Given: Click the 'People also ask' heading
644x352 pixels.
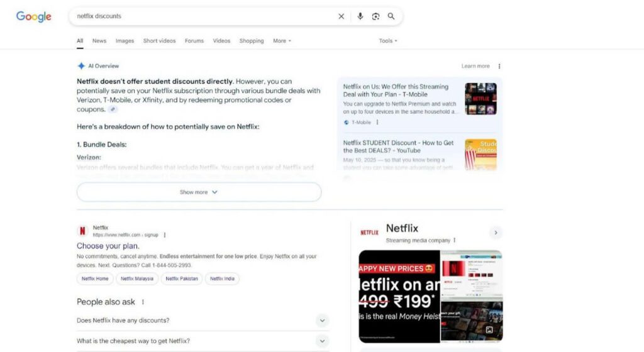Looking at the screenshot, I should 106,302.
